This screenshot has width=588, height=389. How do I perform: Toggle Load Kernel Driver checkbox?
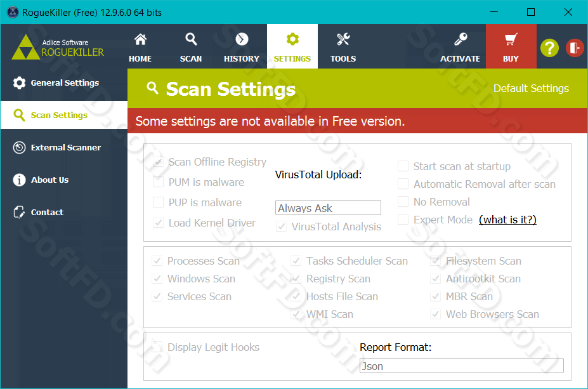pos(158,223)
